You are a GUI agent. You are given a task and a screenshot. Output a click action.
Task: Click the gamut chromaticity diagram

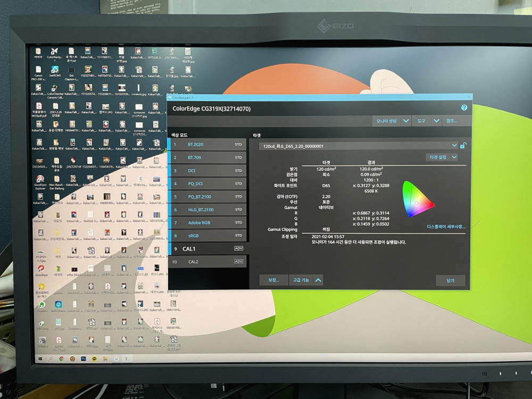coord(418,199)
